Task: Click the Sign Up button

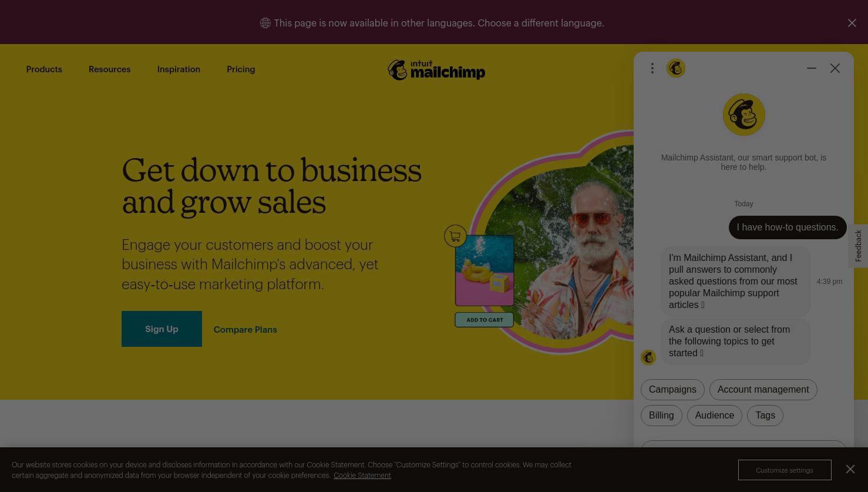Action: pos(162,329)
